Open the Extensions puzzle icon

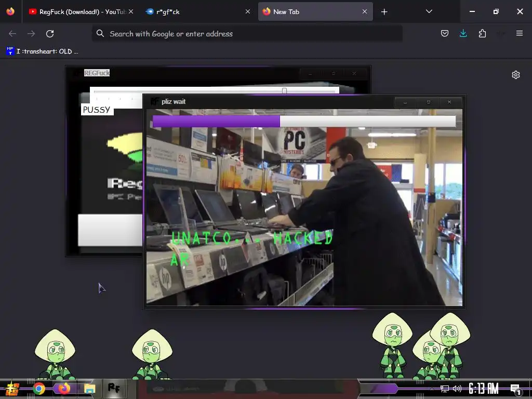482,33
